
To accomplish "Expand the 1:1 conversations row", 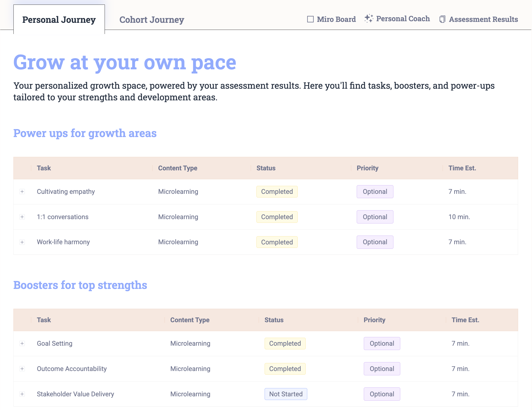I will tap(22, 217).
